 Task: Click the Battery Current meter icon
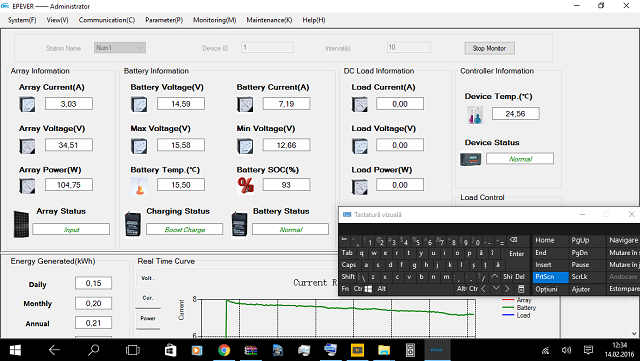(x=245, y=105)
